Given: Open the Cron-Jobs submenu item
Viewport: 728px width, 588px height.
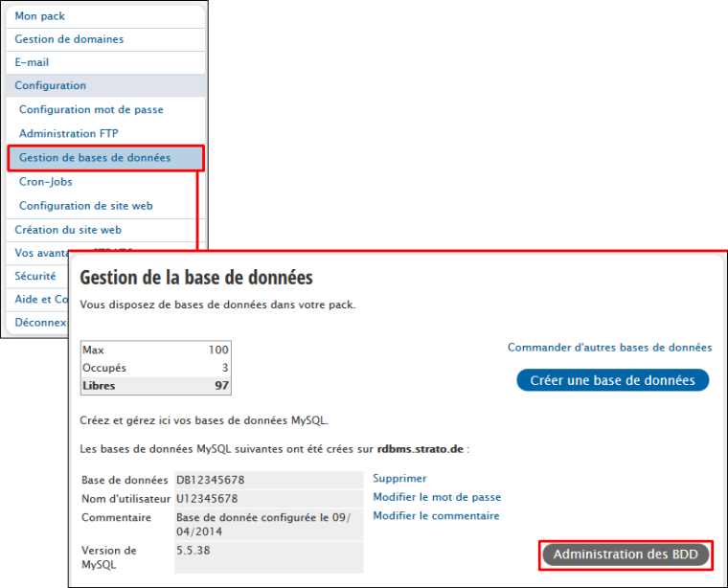Looking at the screenshot, I should (46, 182).
